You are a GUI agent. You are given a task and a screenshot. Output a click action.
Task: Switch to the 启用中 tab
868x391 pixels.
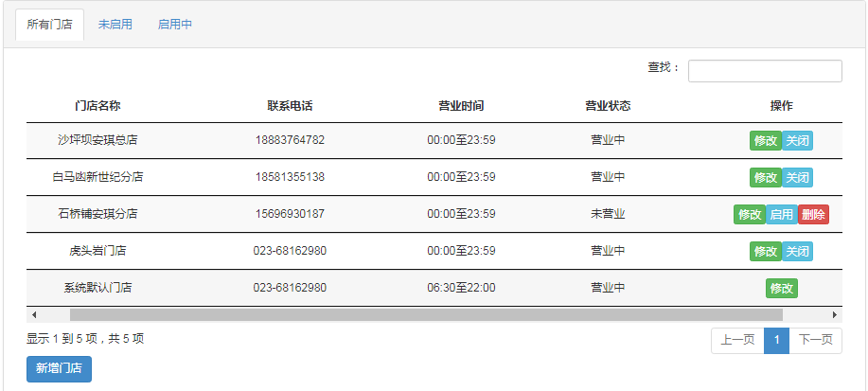(175, 25)
